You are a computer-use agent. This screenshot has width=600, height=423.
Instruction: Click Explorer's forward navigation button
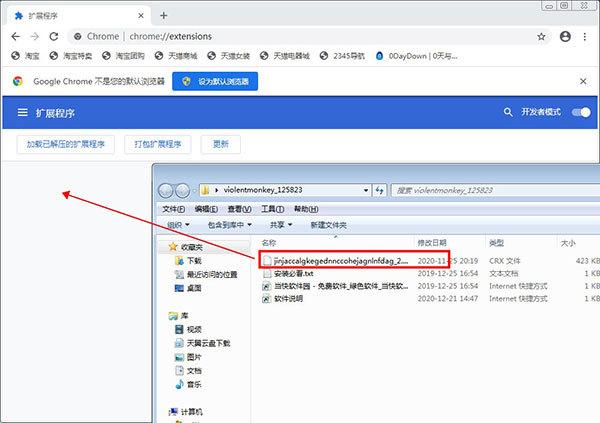pyautogui.click(x=183, y=190)
